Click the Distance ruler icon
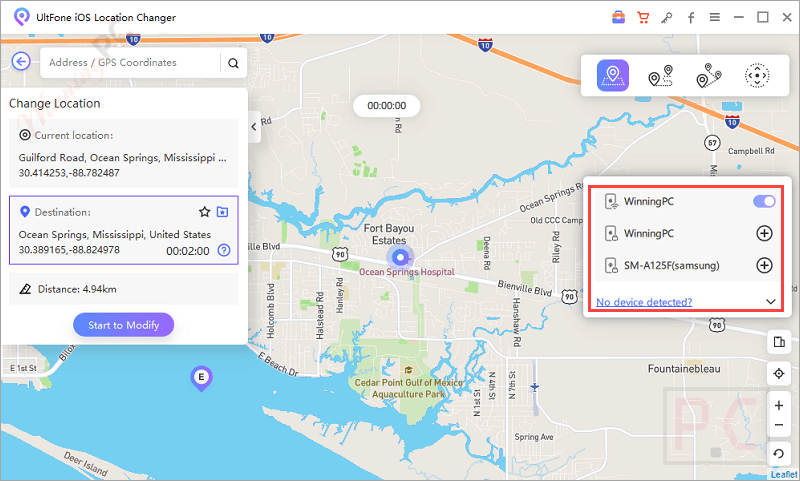The height and width of the screenshot is (481, 800). (x=25, y=289)
